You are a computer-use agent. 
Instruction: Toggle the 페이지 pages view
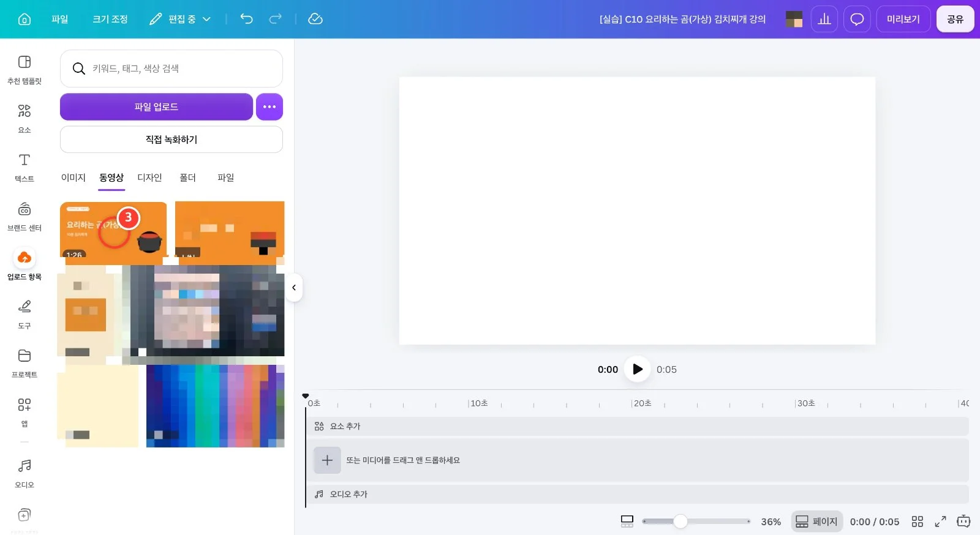tap(816, 522)
